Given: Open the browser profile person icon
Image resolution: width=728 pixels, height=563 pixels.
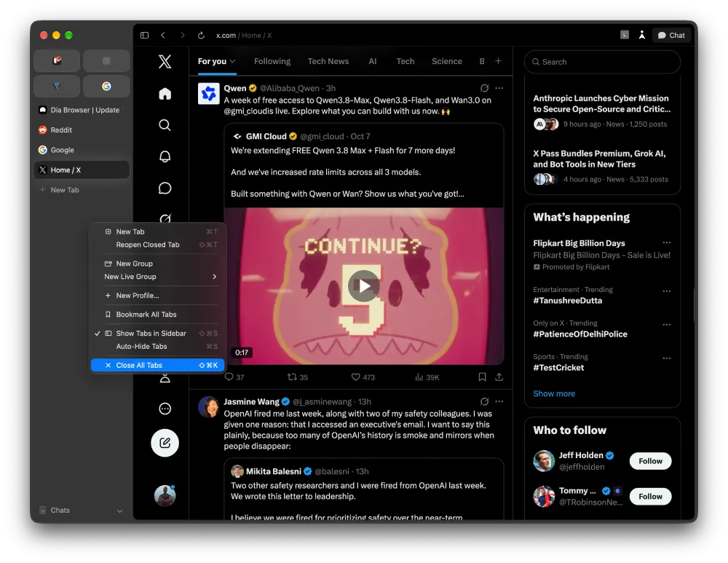Looking at the screenshot, I should coord(641,35).
